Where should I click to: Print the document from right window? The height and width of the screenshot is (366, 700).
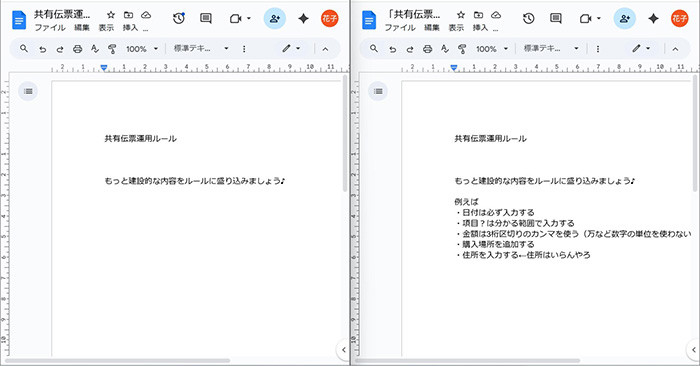tap(428, 49)
